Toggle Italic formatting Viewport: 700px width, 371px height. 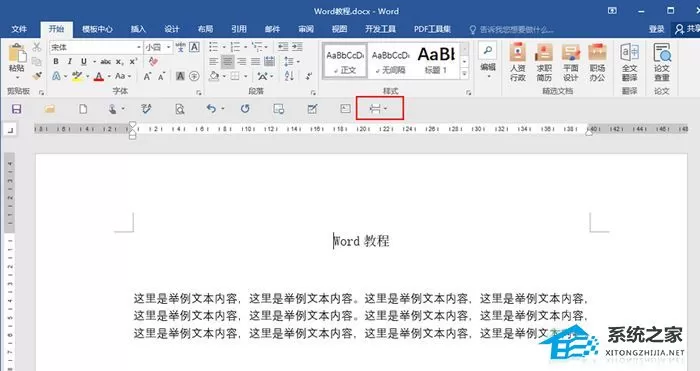69,62
